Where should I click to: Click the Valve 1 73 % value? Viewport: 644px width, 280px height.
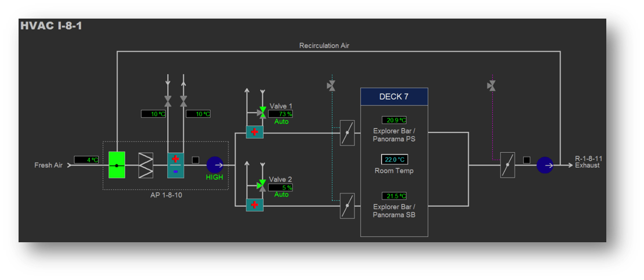point(281,114)
